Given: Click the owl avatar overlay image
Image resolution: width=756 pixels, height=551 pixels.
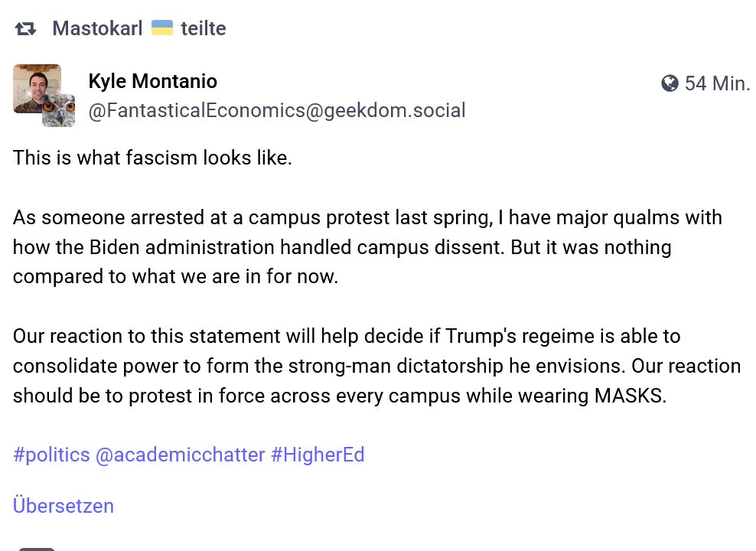Looking at the screenshot, I should click(58, 111).
